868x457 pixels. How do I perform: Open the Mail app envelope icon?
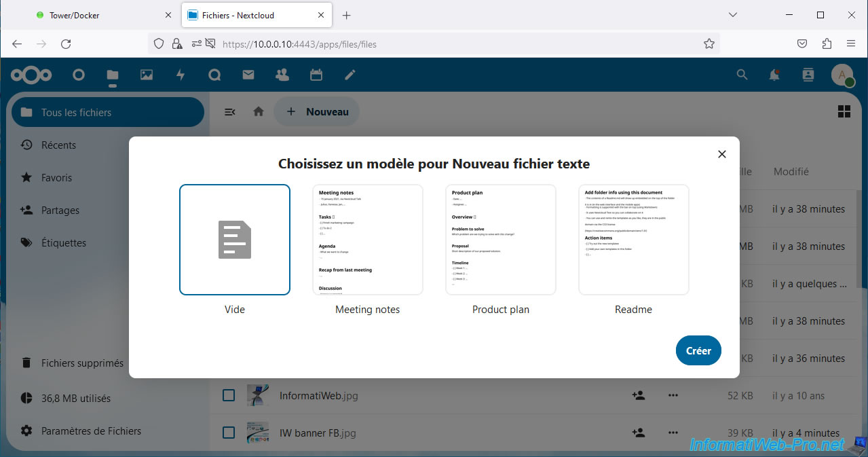248,75
